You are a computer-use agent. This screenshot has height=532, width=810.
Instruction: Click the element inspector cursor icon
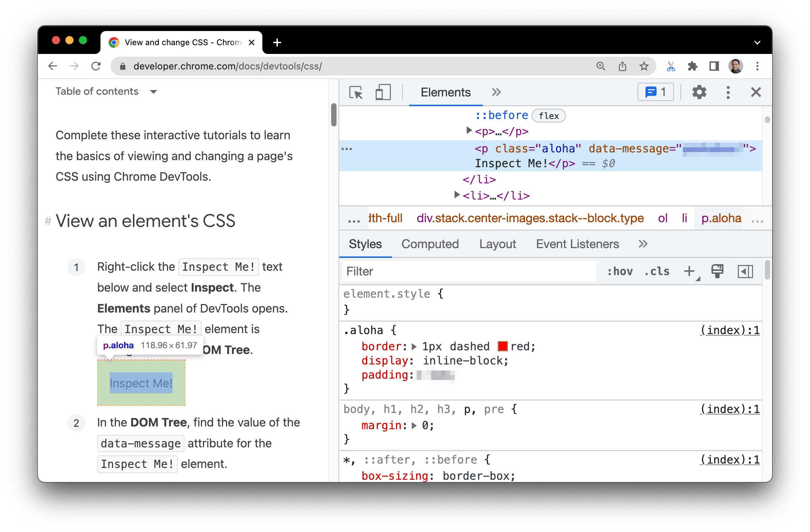click(357, 92)
